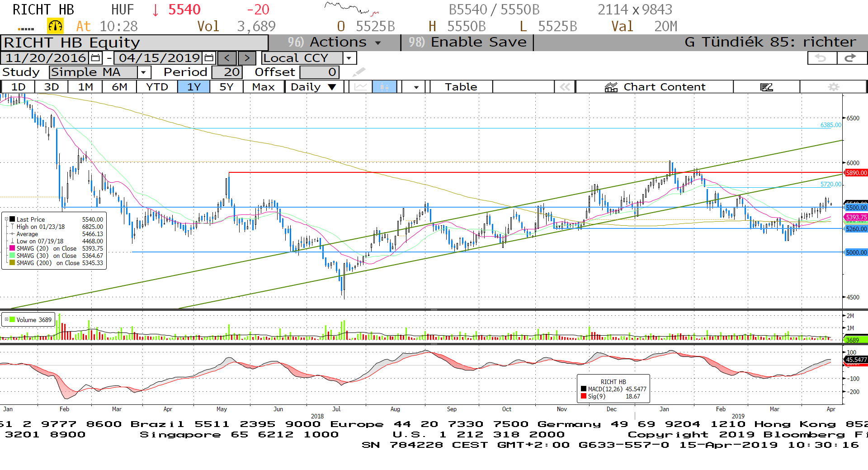Image resolution: width=868 pixels, height=470 pixels.
Task: Select the YTD range tab
Action: 157,87
